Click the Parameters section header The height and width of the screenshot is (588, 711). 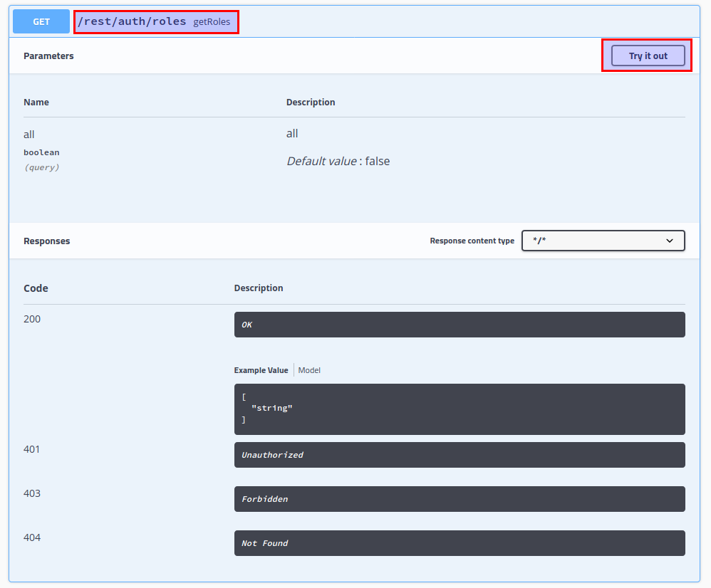point(48,56)
